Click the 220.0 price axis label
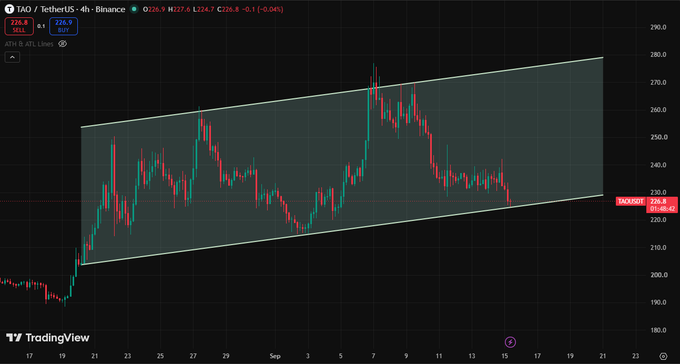This screenshot has height=364, width=680. [x=657, y=220]
